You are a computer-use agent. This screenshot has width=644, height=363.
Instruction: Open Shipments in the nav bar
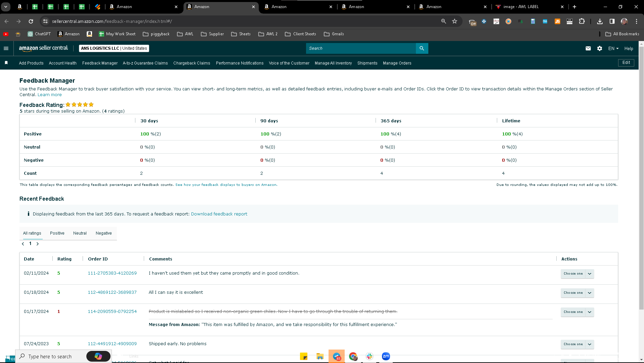pyautogui.click(x=368, y=63)
